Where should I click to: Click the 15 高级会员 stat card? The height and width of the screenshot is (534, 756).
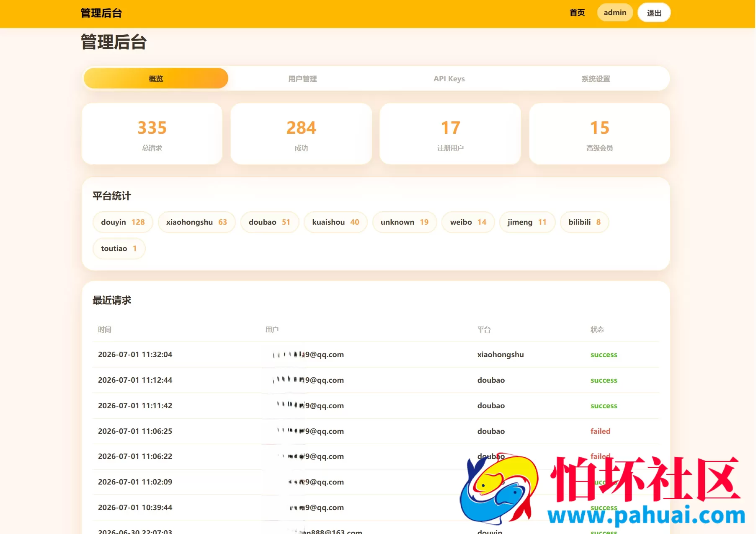coord(599,134)
